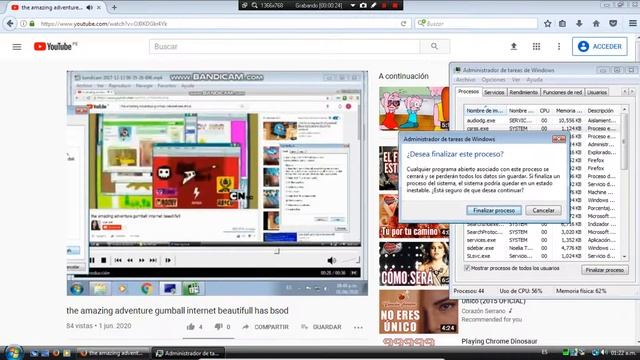Screen dimensions: 640x360
Task: Select the audiodg.exe process row
Action: coord(542,121)
